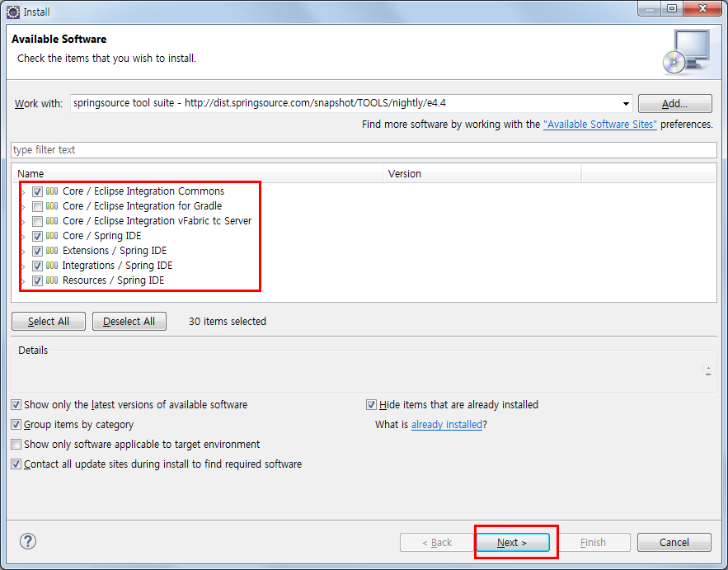
Task: Uncheck Integrations / Spring IDE checkbox
Action: point(38,266)
